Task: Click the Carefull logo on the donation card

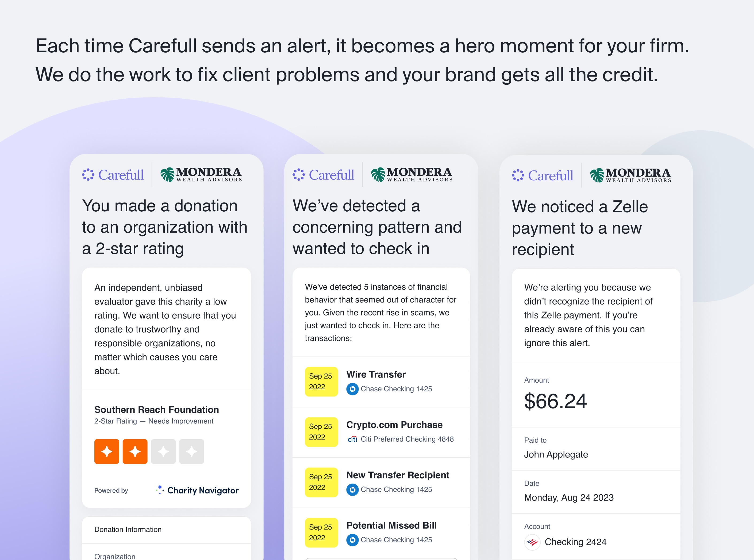Action: click(113, 175)
